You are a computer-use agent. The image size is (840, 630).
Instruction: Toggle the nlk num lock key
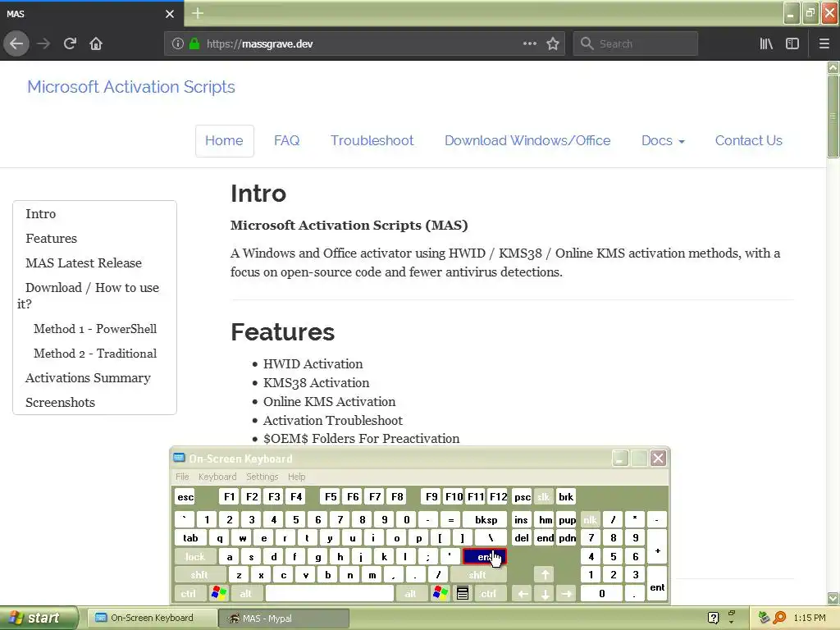click(590, 519)
